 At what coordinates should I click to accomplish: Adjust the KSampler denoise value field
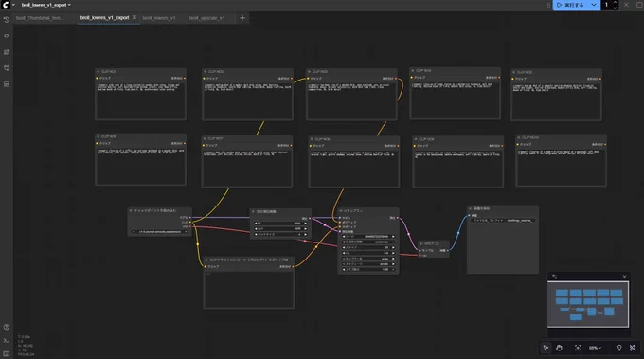point(368,269)
